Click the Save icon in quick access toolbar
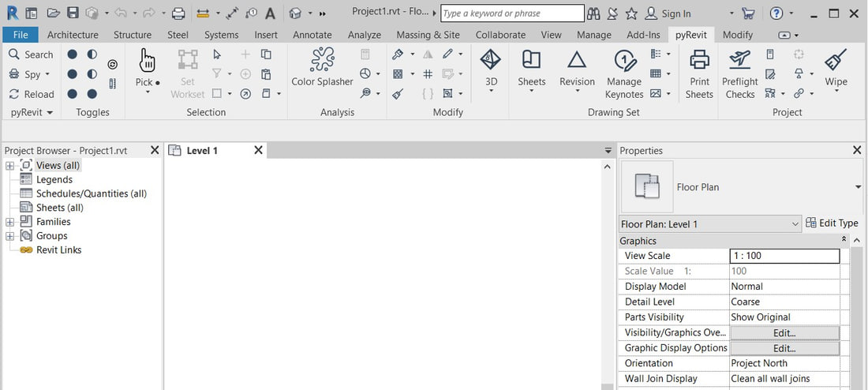The width and height of the screenshot is (868, 390). 73,13
